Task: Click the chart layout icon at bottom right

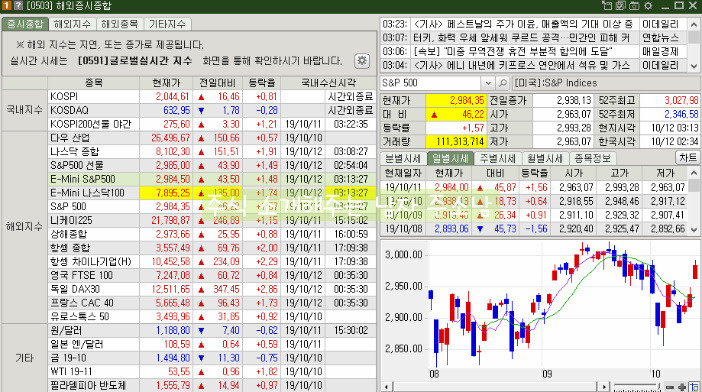Action: (694, 387)
